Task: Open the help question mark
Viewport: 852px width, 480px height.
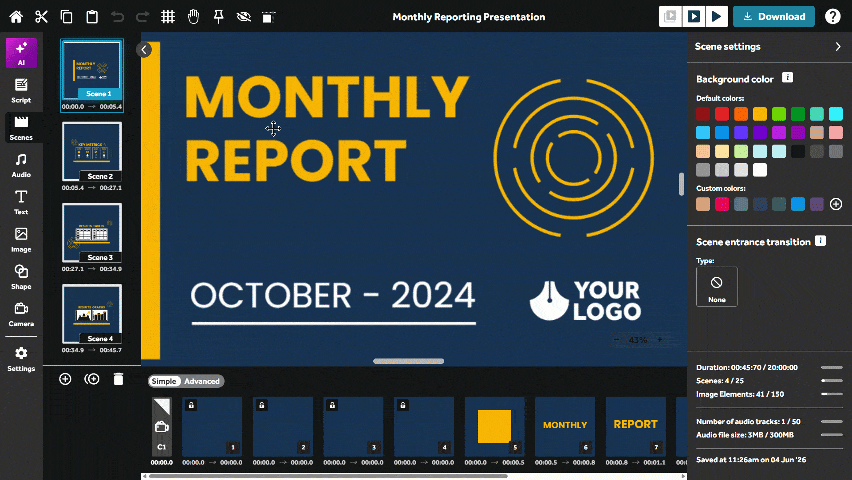Action: [832, 16]
